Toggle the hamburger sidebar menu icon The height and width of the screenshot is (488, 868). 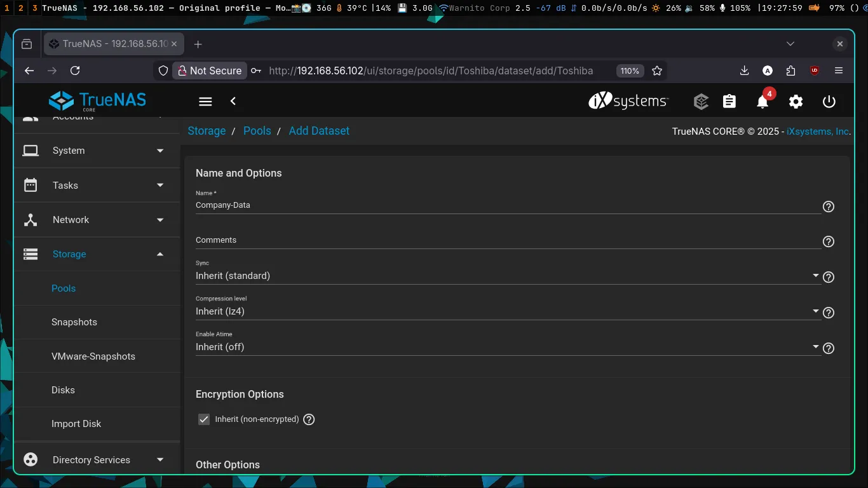pyautogui.click(x=205, y=102)
